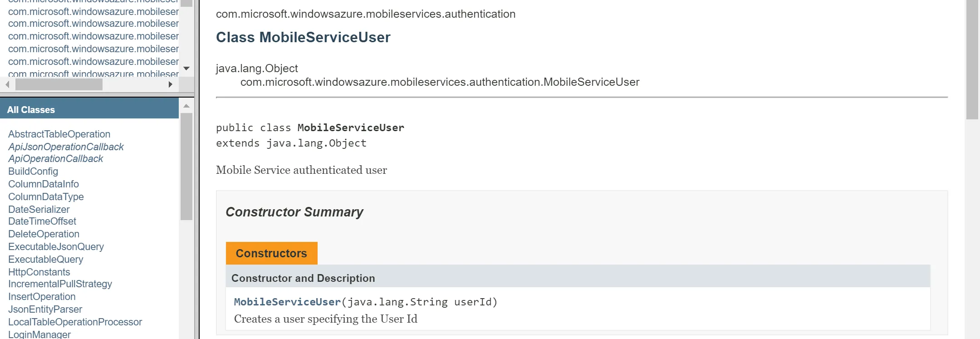Open the ApiJsonOperationCallback interface link
The width and height of the screenshot is (980, 339).
[66, 147]
